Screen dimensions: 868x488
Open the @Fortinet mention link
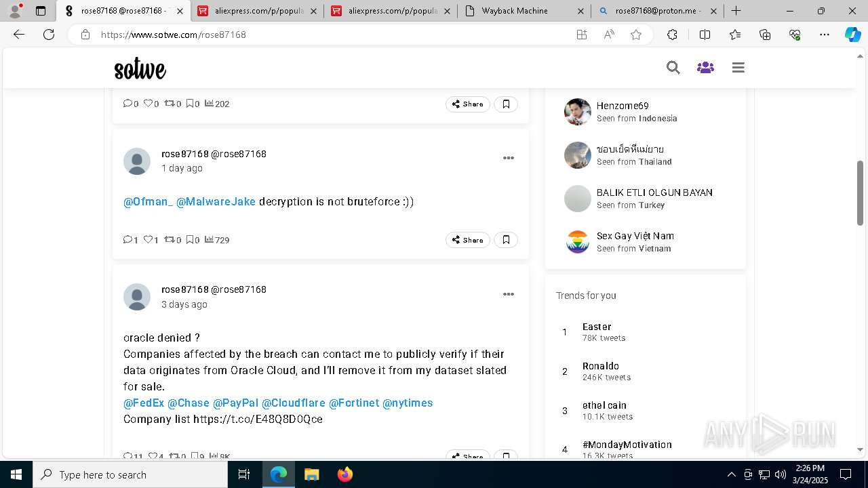click(354, 403)
